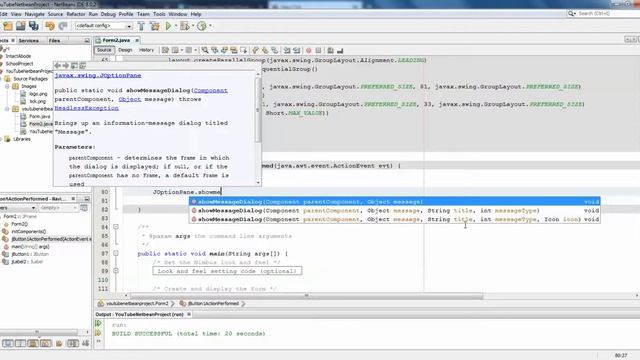Viewport: 640px width, 360px height.
Task: Open the Navigate menu
Action: [x=35, y=14]
